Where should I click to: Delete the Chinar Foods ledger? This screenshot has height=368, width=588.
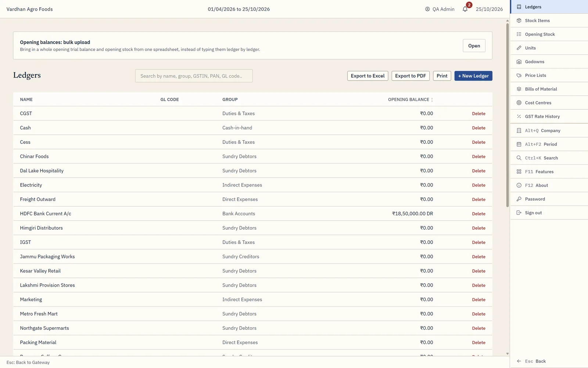[478, 156]
